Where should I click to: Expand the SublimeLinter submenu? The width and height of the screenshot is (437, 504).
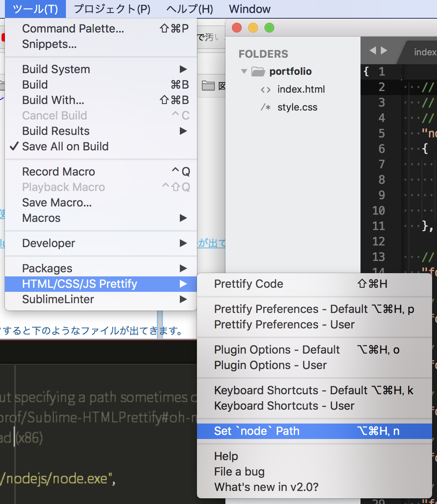pyautogui.click(x=58, y=299)
